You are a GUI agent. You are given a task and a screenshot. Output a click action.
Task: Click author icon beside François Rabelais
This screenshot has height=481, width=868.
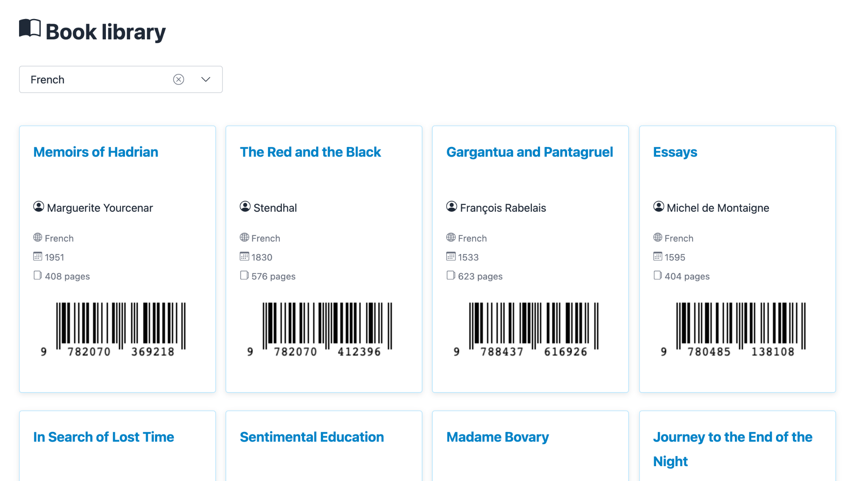point(452,207)
